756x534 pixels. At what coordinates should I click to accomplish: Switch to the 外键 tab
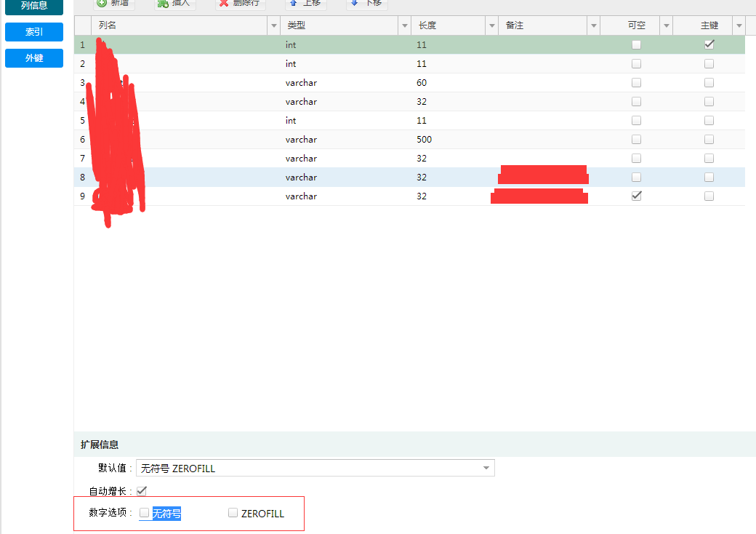point(34,58)
